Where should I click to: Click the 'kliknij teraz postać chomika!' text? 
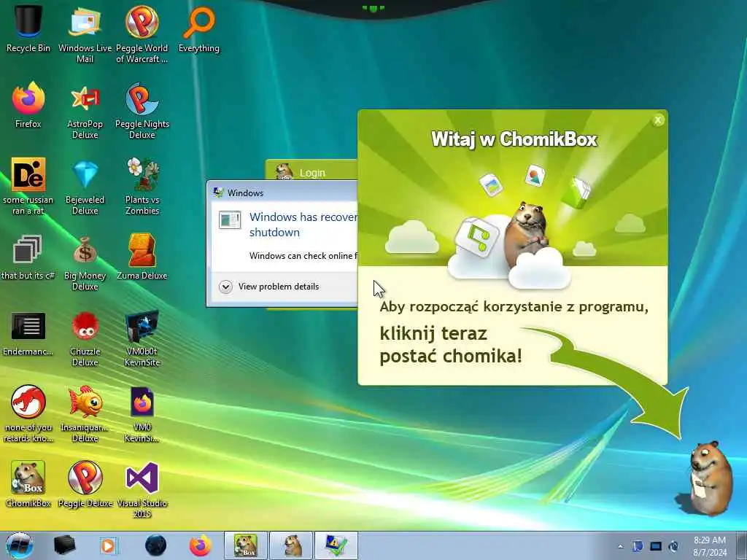pos(451,345)
